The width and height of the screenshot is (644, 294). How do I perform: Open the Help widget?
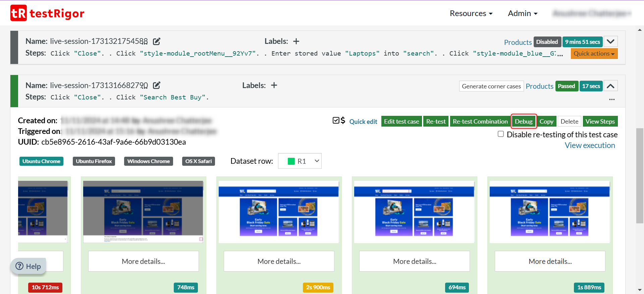coord(29,266)
